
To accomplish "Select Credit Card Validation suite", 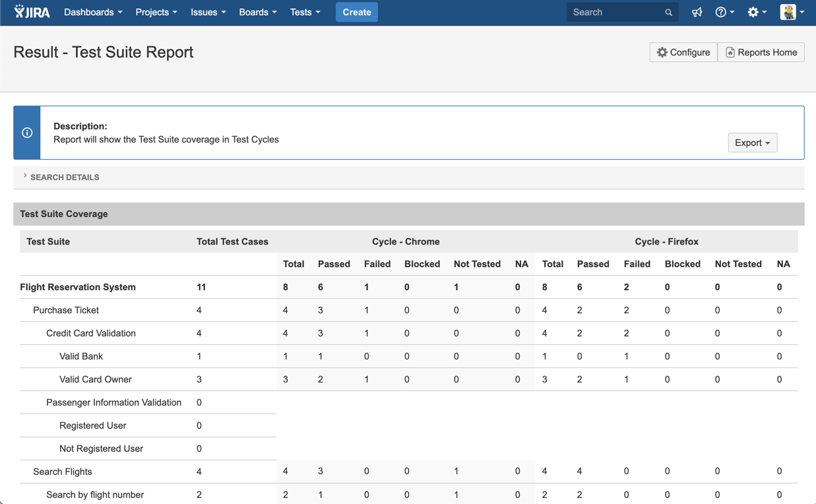I will pyautogui.click(x=91, y=333).
